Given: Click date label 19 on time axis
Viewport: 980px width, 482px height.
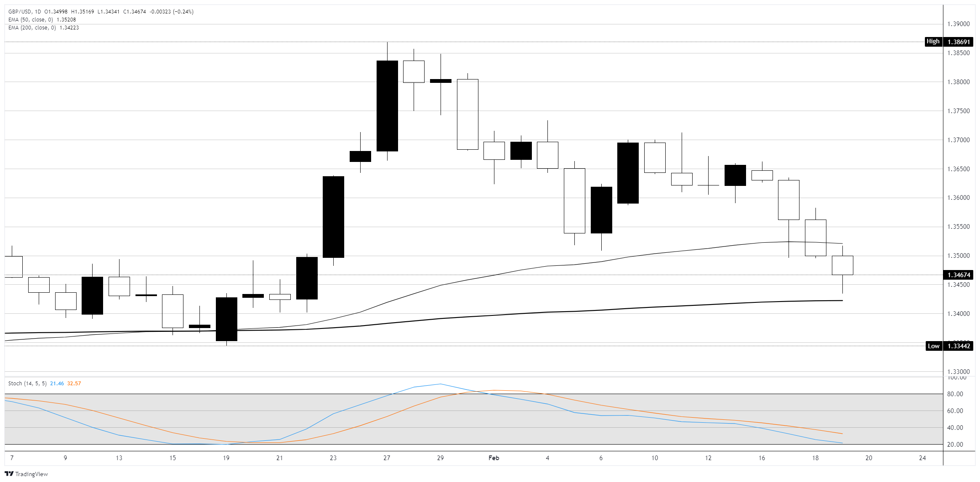Looking at the screenshot, I should pos(226,458).
